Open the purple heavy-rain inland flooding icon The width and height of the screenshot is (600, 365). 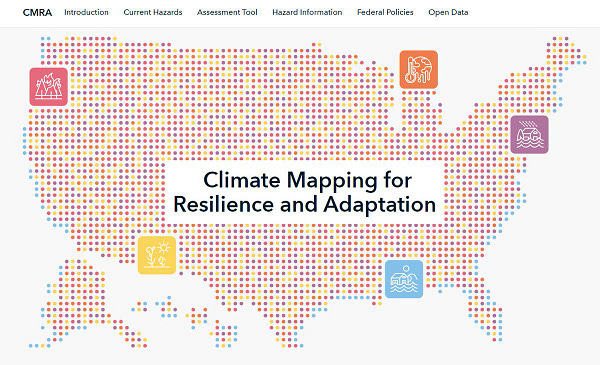tap(529, 135)
